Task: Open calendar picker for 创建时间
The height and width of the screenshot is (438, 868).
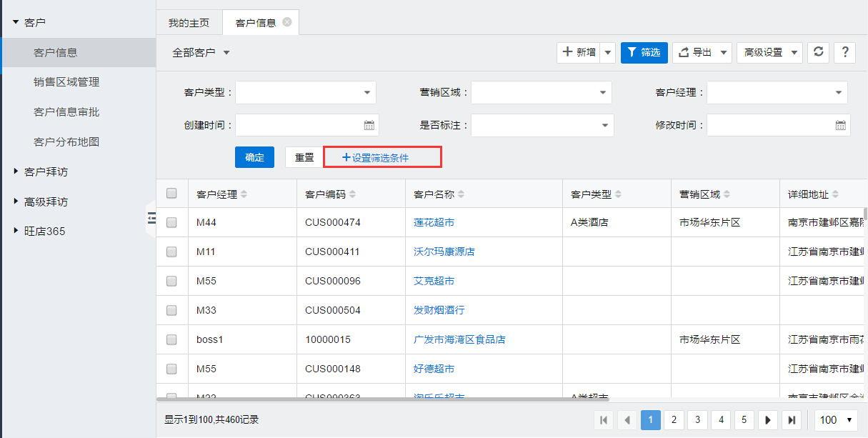Action: (x=369, y=125)
